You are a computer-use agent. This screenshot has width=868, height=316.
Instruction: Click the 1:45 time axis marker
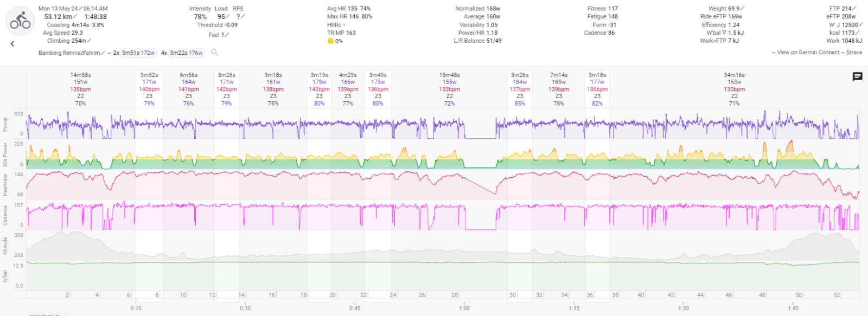tap(793, 308)
